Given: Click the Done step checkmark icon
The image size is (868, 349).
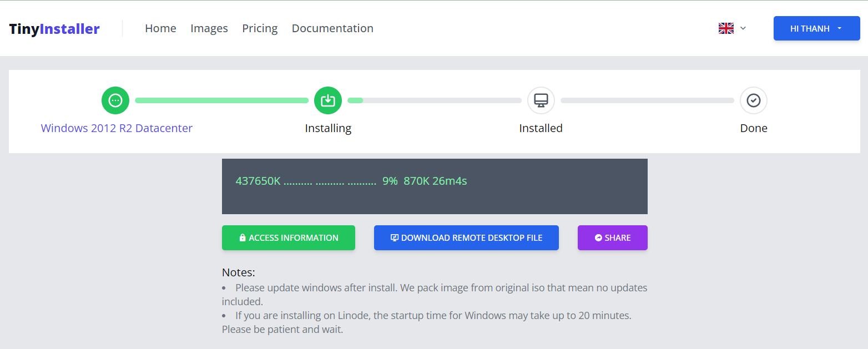Looking at the screenshot, I should tap(754, 100).
